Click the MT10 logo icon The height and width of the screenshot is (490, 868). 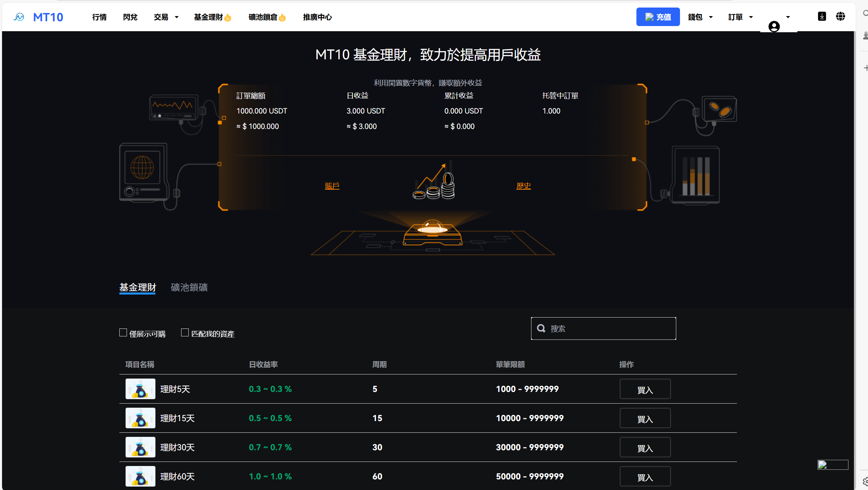click(19, 16)
